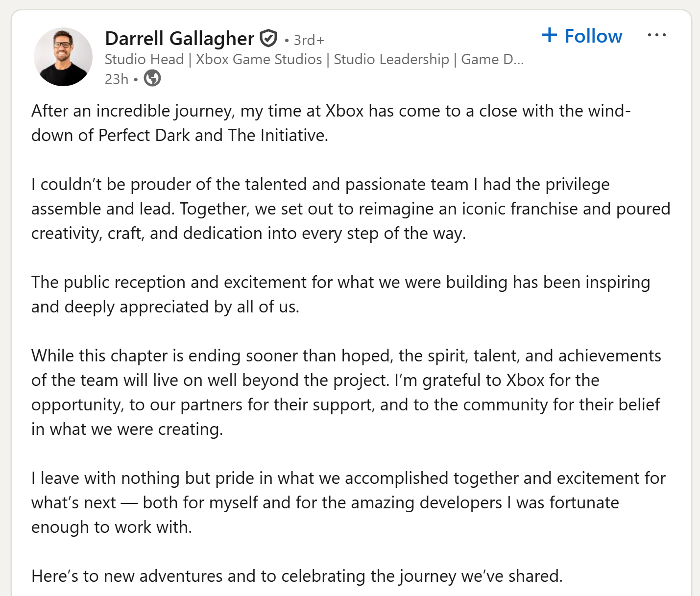This screenshot has height=596, width=700.
Task: Follow Darrell Gallagher
Action: 582,36
